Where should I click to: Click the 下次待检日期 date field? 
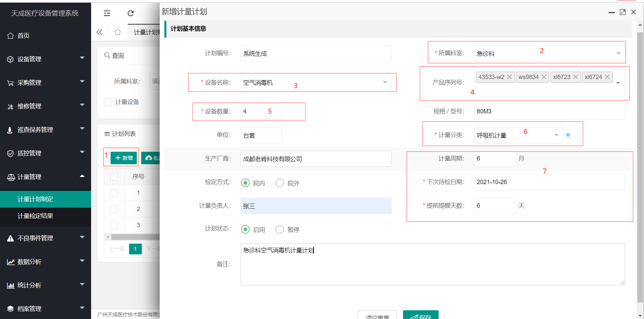[550, 182]
